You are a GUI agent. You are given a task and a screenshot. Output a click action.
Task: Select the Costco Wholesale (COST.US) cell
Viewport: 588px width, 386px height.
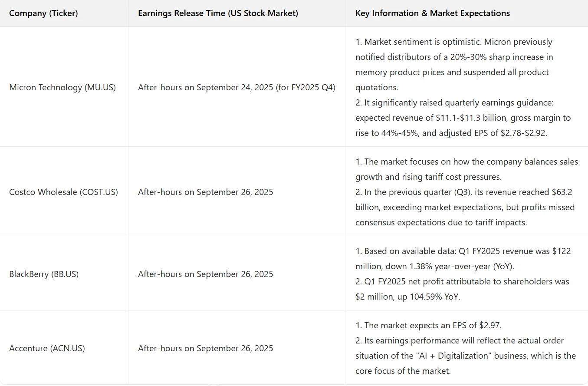tap(63, 192)
